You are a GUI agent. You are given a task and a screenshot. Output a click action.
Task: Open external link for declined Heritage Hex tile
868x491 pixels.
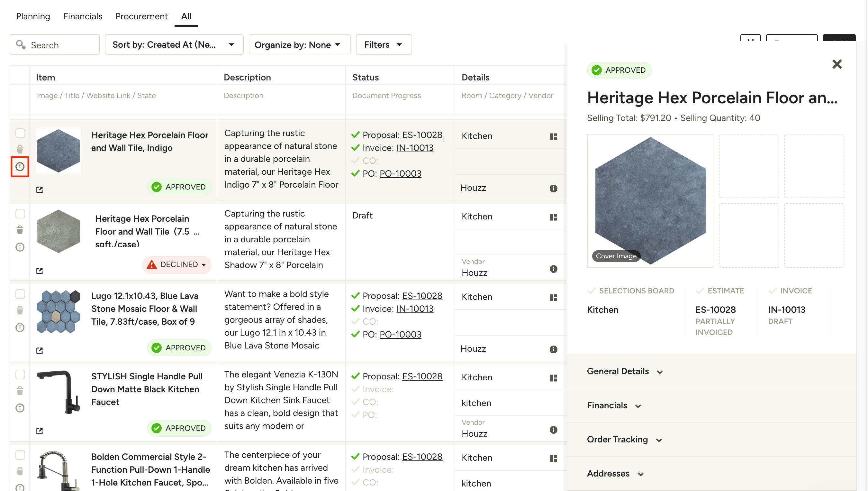pyautogui.click(x=40, y=271)
